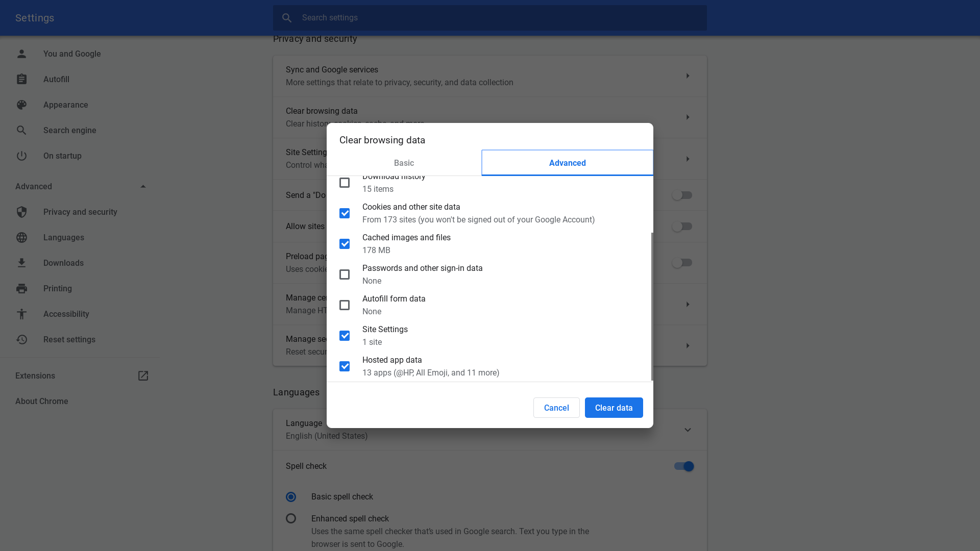Uncheck Cached images and files
The image size is (980, 551).
345,244
